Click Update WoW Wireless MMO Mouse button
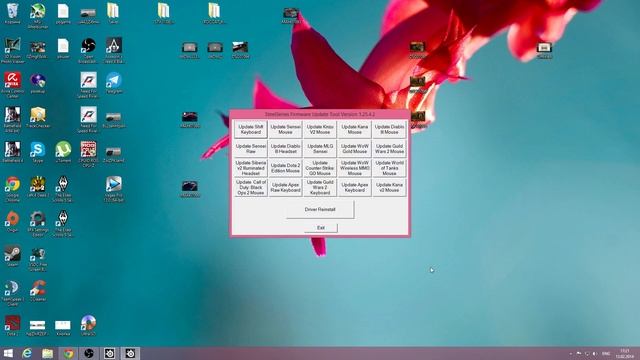The width and height of the screenshot is (640, 360). [355, 168]
